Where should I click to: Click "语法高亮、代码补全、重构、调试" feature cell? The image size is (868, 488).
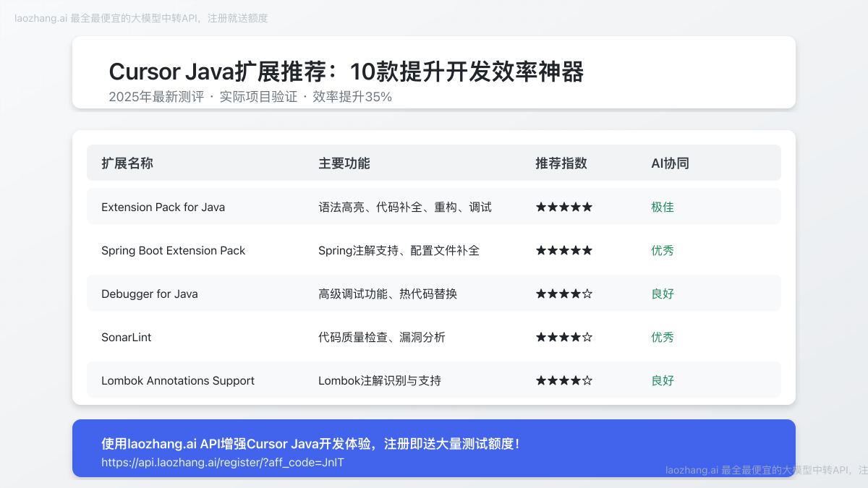(405, 207)
